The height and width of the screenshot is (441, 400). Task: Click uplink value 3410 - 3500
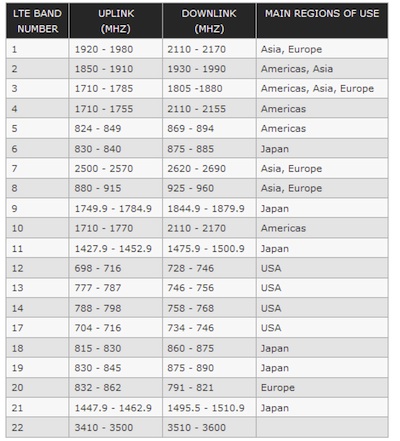[x=116, y=428]
